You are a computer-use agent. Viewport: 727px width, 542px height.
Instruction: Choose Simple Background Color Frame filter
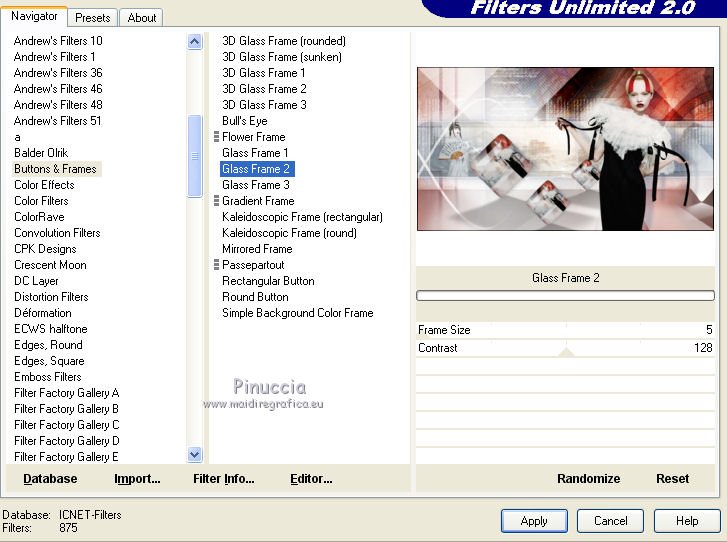click(298, 313)
